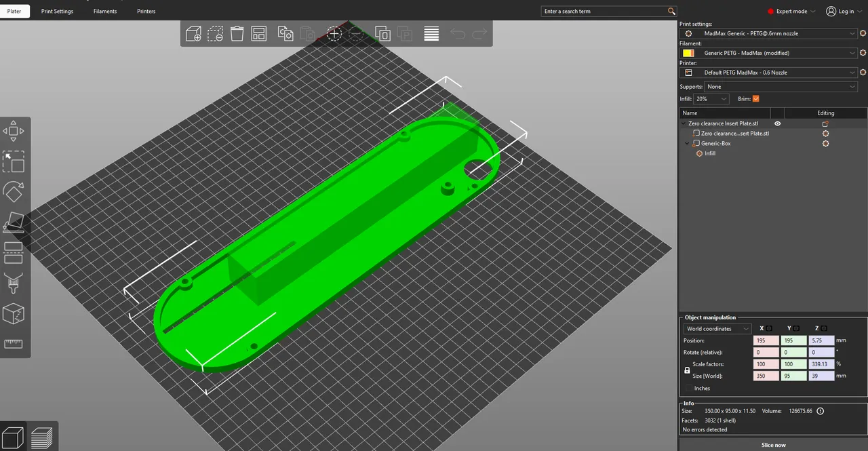Viewport: 868px width, 451px height.
Task: Toggle visibility eye of Zero clearance Insert Plate
Action: point(777,123)
